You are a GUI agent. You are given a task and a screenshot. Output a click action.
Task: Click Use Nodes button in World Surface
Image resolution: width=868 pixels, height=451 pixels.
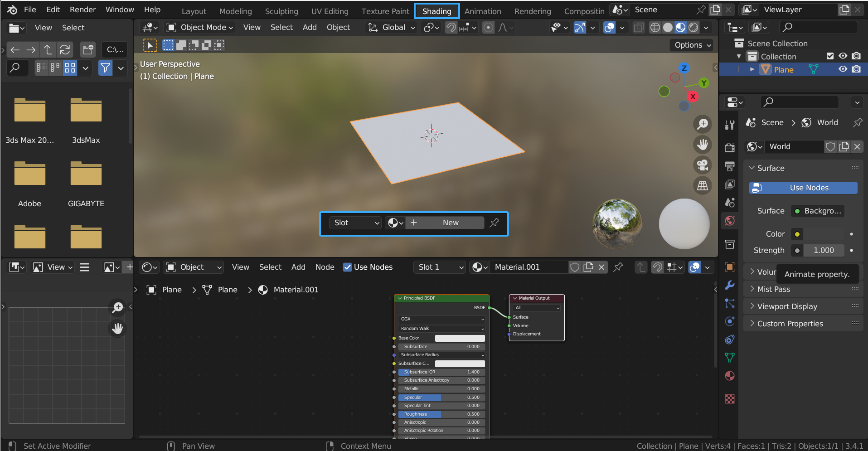point(803,188)
